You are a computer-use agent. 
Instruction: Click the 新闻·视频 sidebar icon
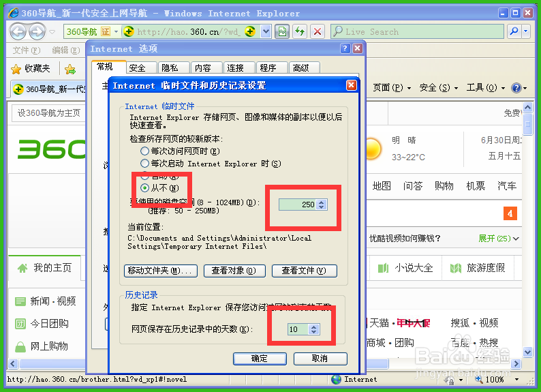pyautogui.click(x=20, y=301)
